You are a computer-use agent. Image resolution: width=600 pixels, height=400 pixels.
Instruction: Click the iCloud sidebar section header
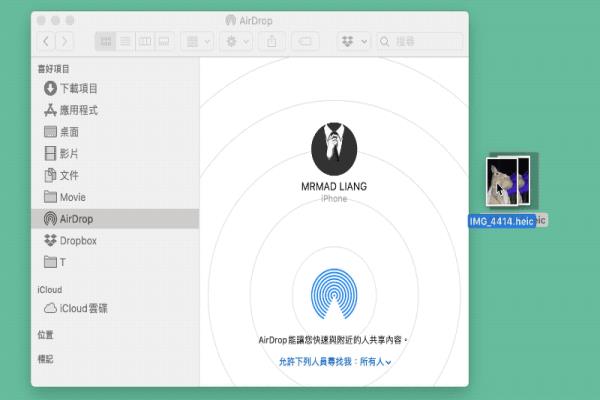tap(50, 290)
